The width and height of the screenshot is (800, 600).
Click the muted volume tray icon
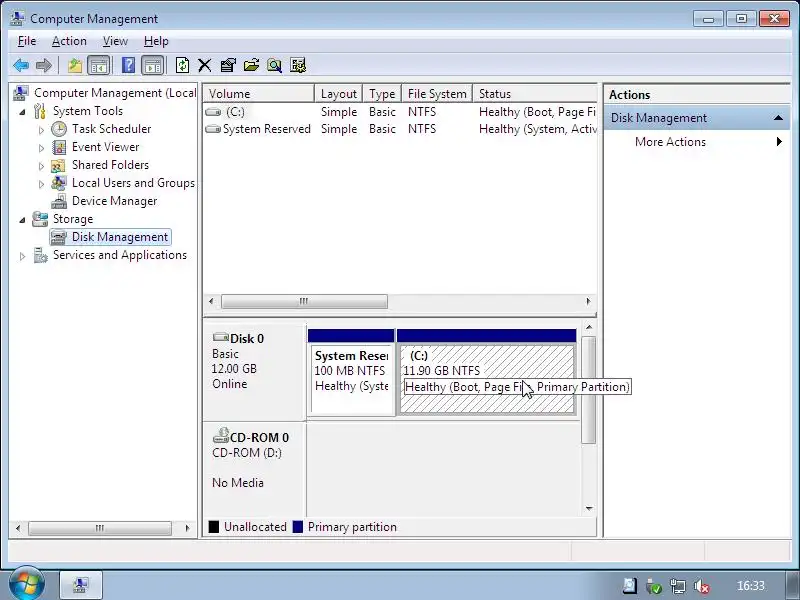tap(702, 586)
